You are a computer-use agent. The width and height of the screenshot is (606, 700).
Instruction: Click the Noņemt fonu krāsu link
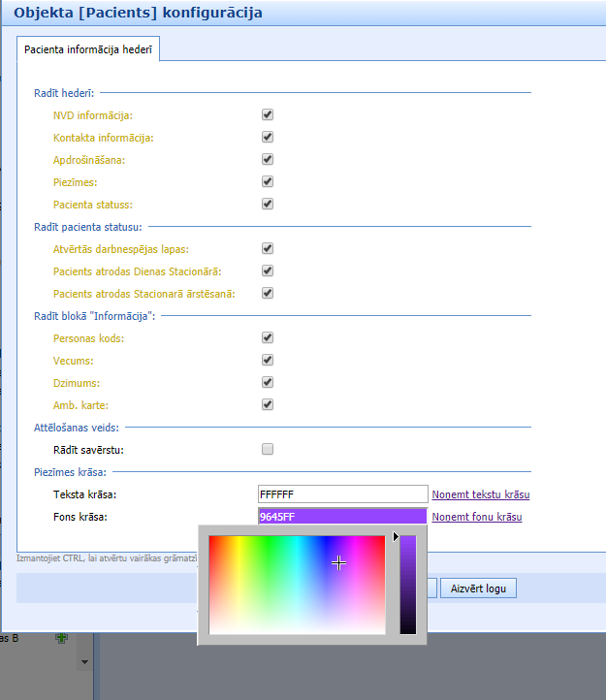(476, 517)
